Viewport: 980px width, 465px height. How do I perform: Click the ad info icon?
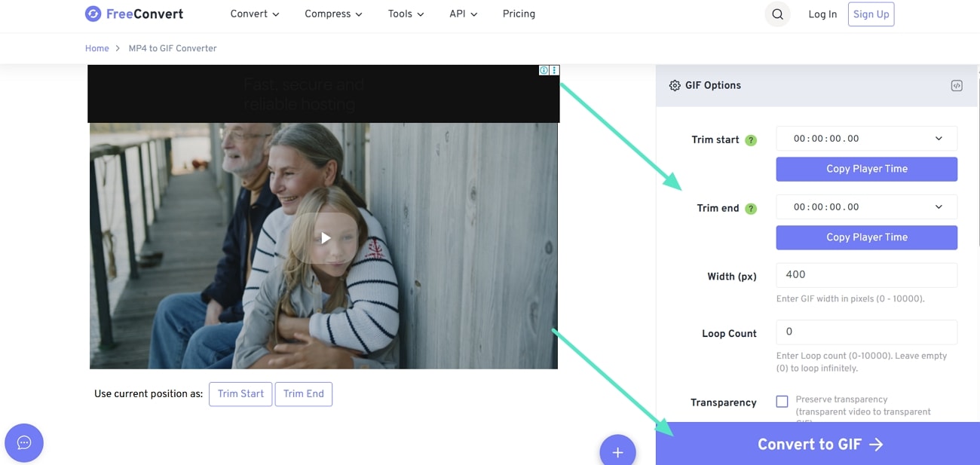point(544,70)
